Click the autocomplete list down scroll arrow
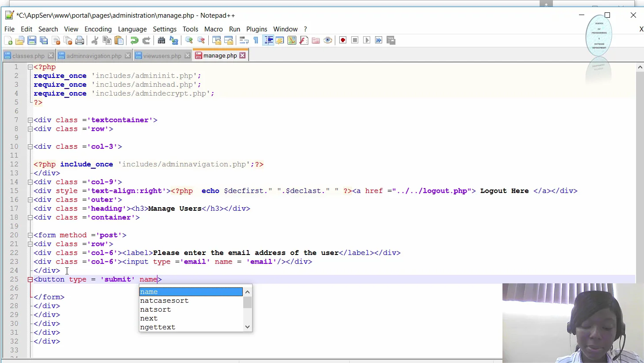644x363 pixels. coord(248,327)
